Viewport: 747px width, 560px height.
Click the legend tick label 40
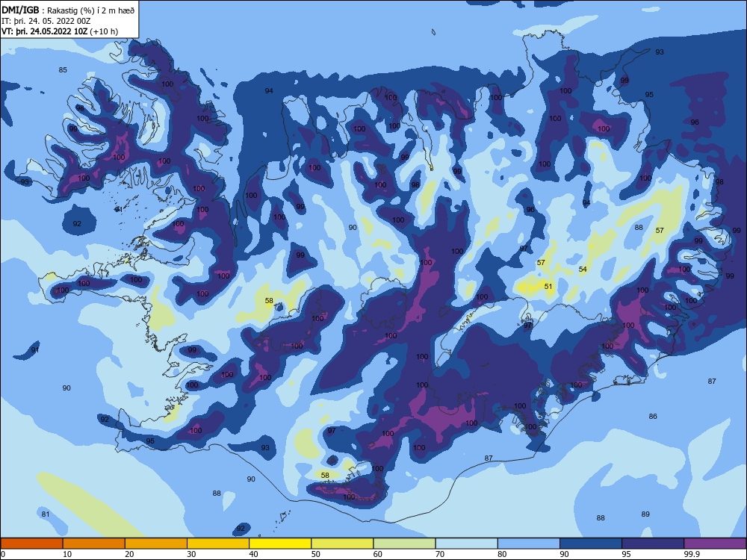pos(253,554)
